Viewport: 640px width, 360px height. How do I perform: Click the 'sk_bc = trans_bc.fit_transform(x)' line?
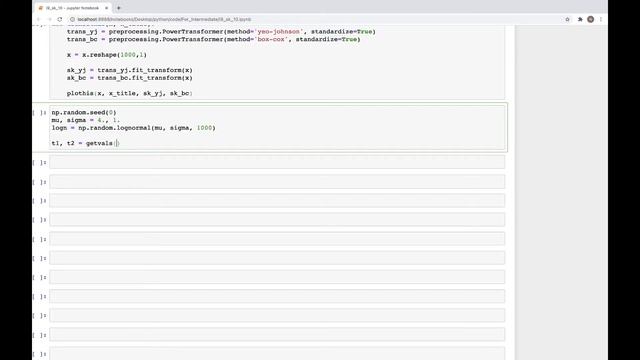pyautogui.click(x=129, y=78)
